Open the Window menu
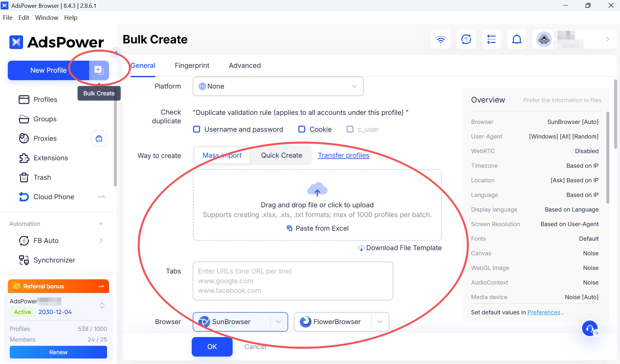 click(47, 18)
